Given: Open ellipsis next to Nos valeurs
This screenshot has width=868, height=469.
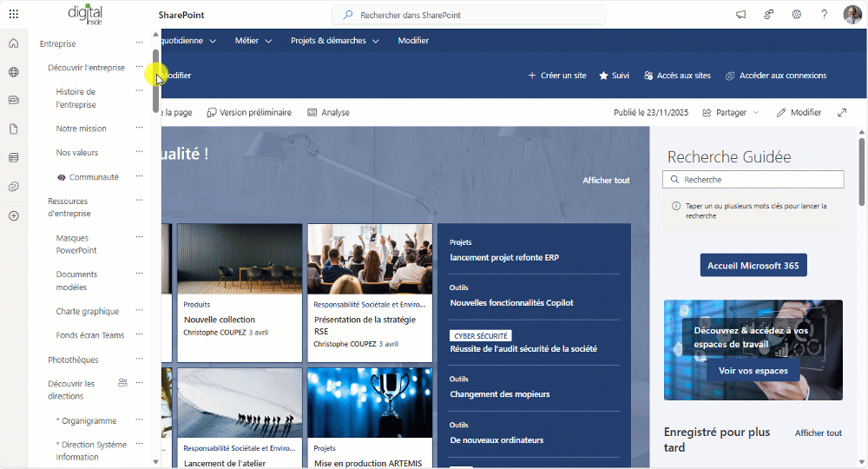Looking at the screenshot, I should [139, 152].
